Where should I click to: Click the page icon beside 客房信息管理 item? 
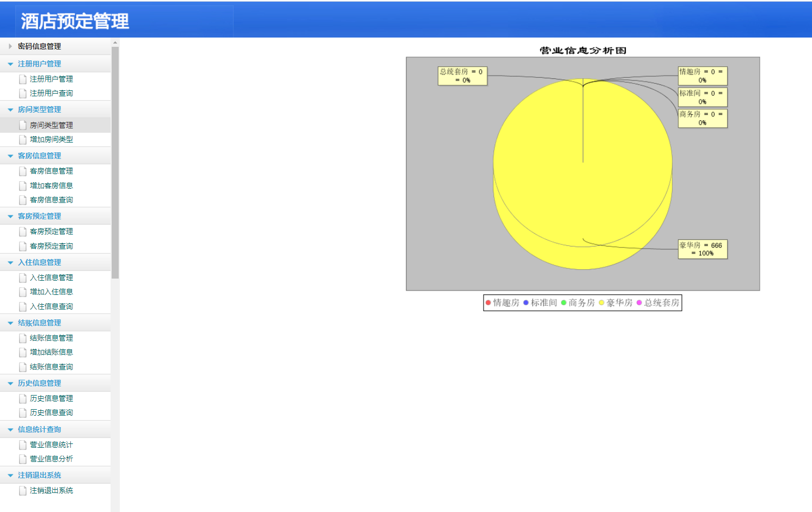23,171
